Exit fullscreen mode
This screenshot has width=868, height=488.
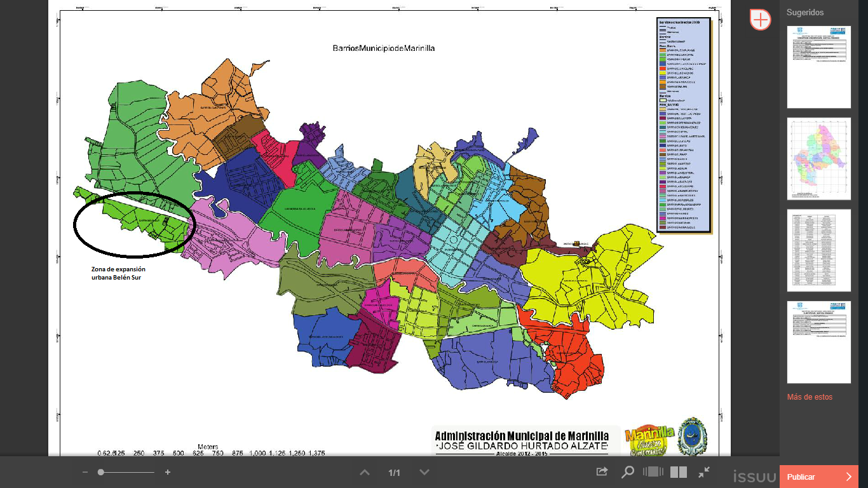704,472
